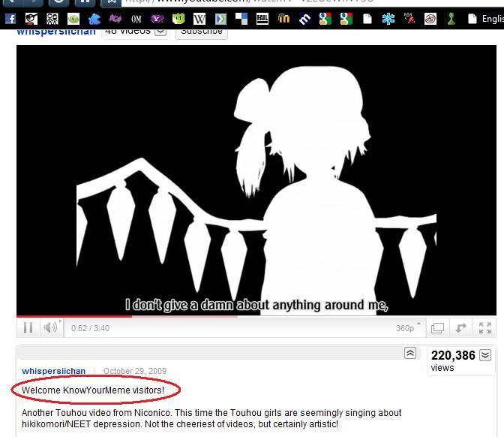Open the two stick-figures comic bookmark
Screen dimensions: 504x437
(x=52, y=19)
